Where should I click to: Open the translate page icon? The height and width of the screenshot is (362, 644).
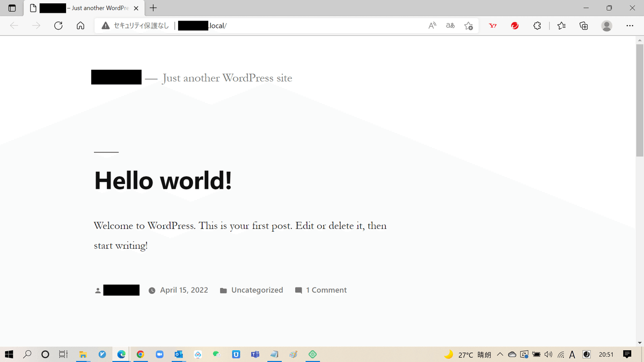[450, 25]
